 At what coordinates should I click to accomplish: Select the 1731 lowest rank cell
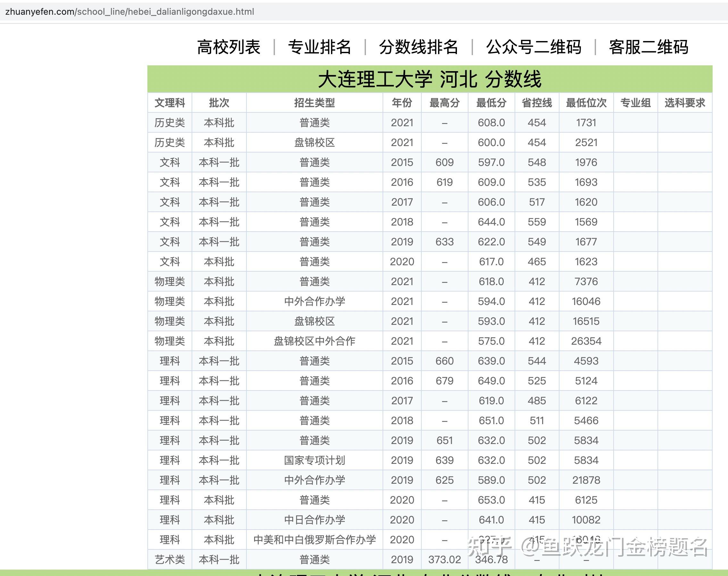click(586, 123)
